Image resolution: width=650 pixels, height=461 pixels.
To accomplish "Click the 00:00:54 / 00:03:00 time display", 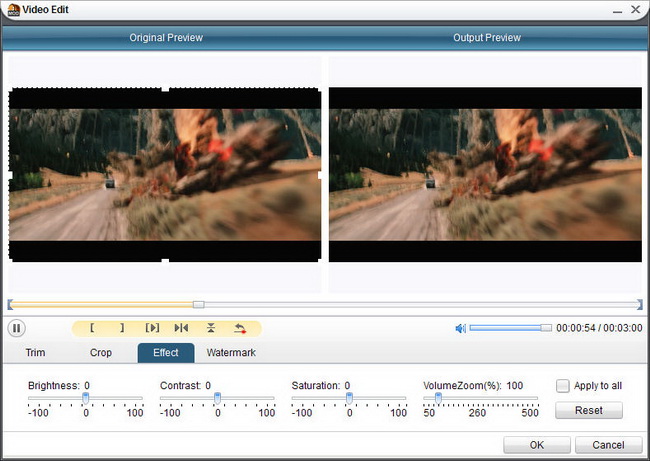I will 599,328.
